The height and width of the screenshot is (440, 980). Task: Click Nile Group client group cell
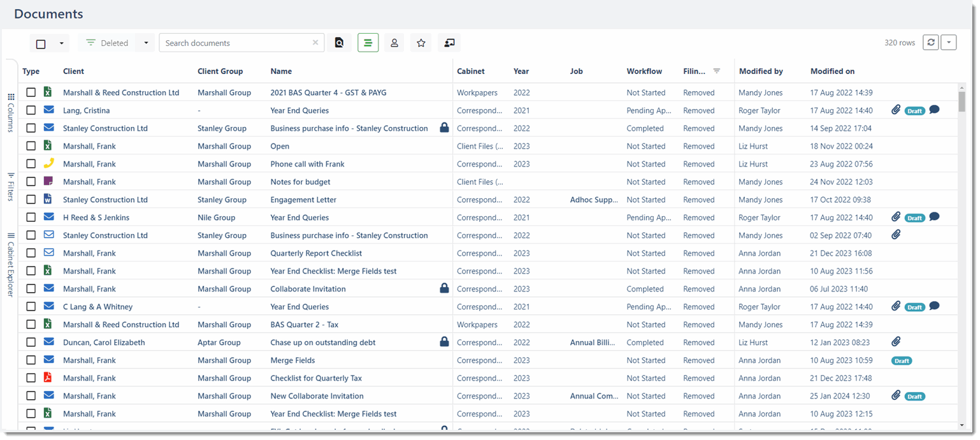(217, 217)
